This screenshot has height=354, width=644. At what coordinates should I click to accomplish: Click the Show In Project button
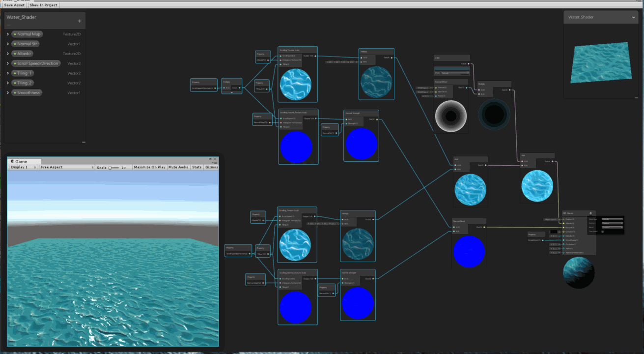[x=43, y=5]
